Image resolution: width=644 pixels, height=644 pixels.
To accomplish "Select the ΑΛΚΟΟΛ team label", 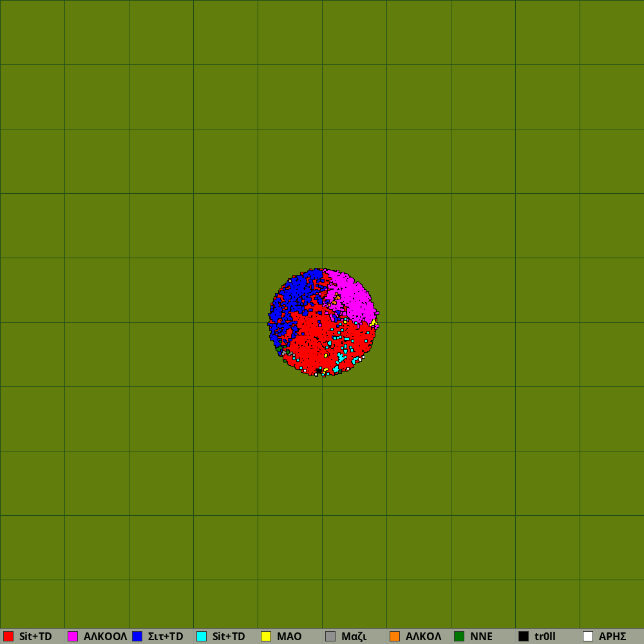I will (105, 636).
